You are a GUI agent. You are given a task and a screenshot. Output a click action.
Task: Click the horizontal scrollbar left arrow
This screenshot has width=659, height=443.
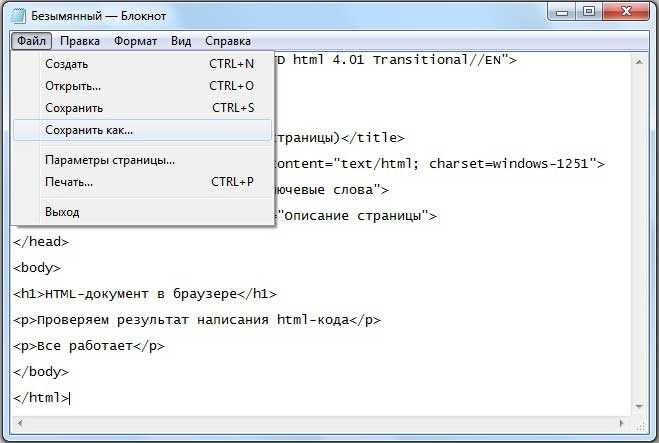(x=20, y=423)
